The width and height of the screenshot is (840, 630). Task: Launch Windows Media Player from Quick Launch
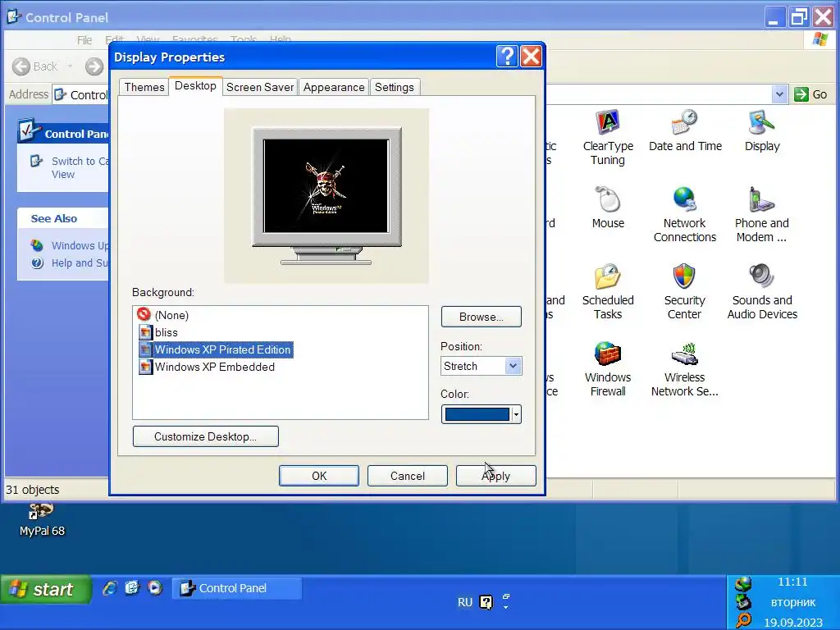(x=155, y=588)
